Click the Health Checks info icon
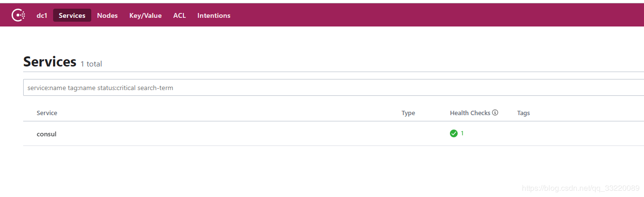The image size is (644, 197). [495, 113]
